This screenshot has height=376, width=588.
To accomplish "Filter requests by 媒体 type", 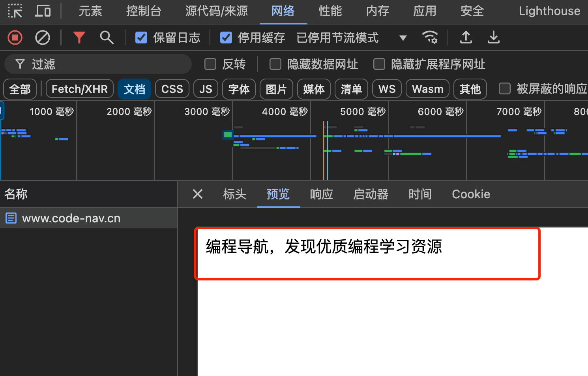I will (x=314, y=89).
